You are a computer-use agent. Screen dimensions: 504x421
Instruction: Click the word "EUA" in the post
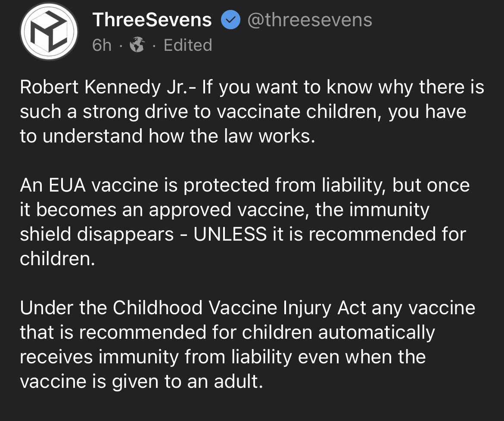[x=67, y=185]
